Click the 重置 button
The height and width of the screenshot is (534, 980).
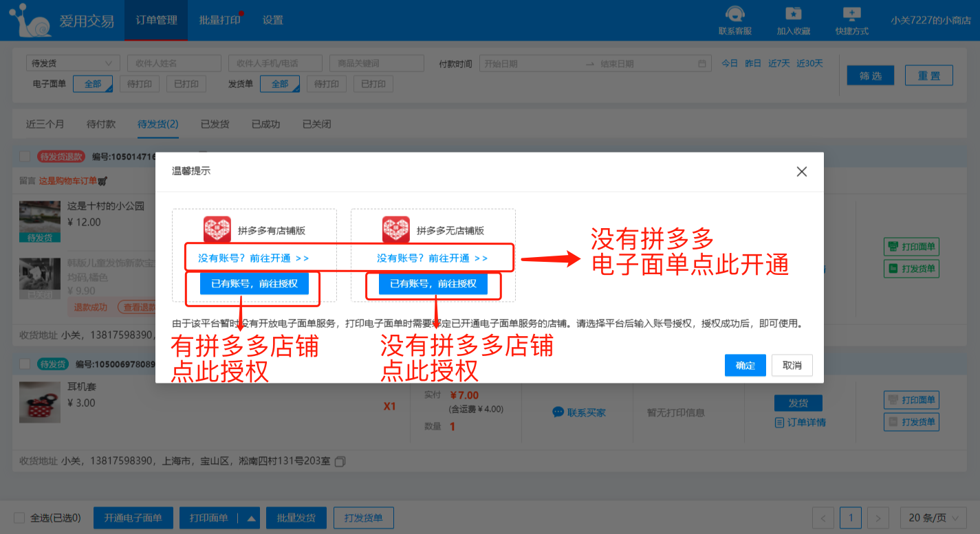(929, 76)
